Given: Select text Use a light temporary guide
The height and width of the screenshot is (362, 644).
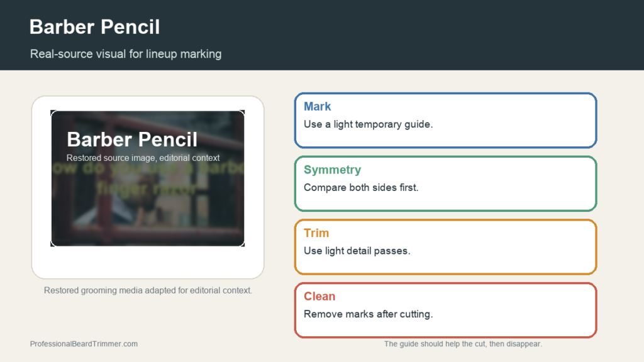Looking at the screenshot, I should click(368, 124).
